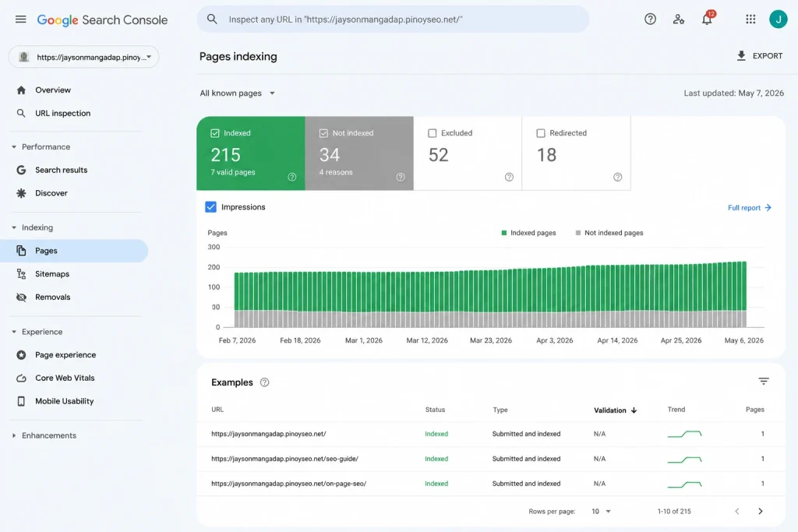Image resolution: width=798 pixels, height=532 pixels.
Task: Click the Page experience star icon
Action: coord(21,355)
